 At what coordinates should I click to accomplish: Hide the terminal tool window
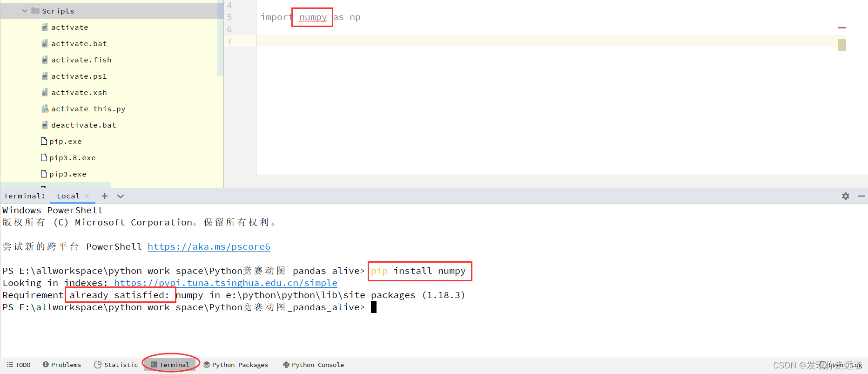pos(861,196)
